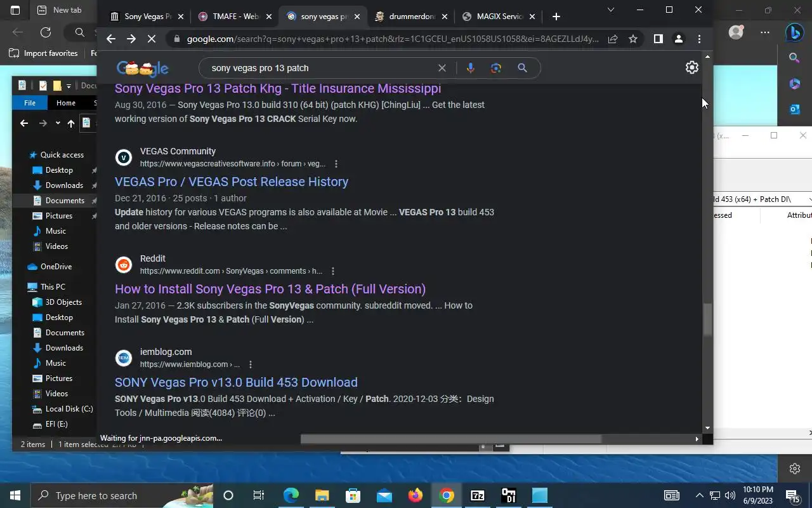Open File tab in File Explorer
Image resolution: width=812 pixels, height=508 pixels.
(30, 103)
